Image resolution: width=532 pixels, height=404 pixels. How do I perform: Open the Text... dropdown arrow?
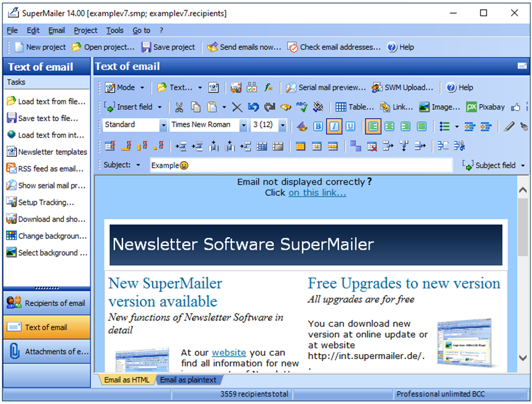(200, 87)
